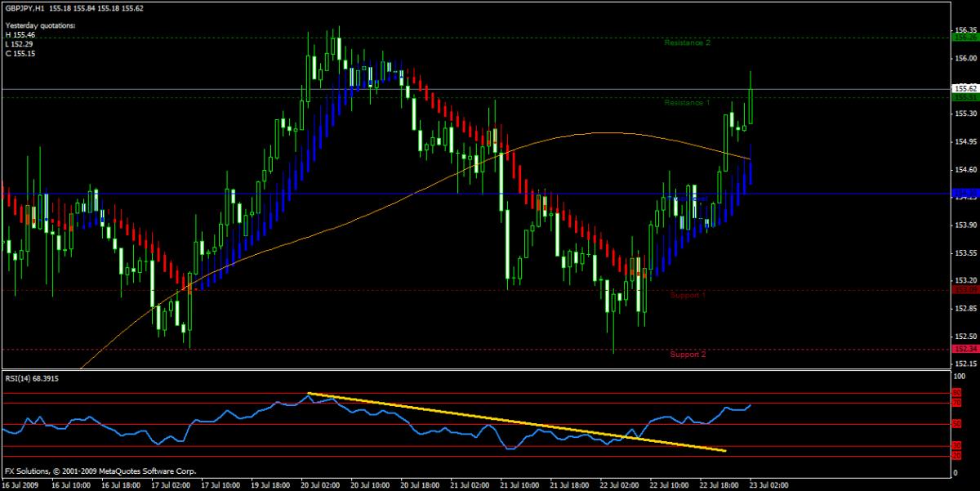Click the blue pivot level price tag
Screen dimensions: 980x491
pos(964,194)
